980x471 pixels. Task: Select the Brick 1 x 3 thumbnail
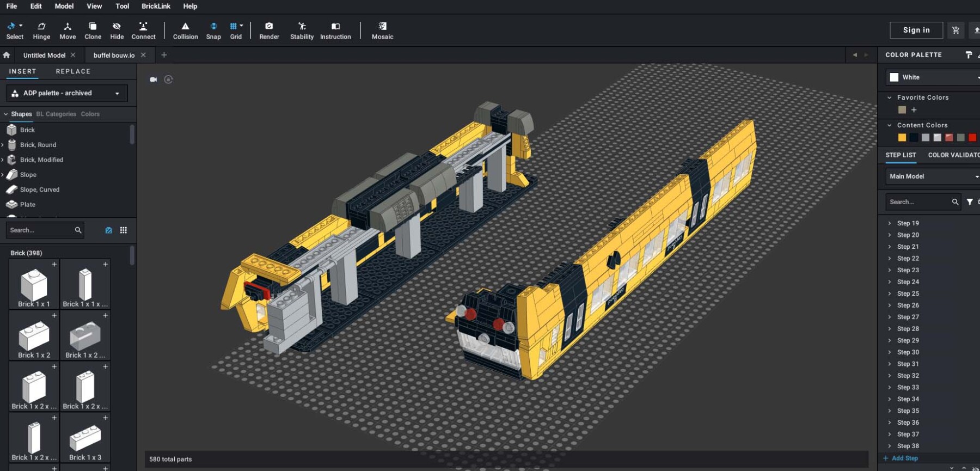pos(85,439)
